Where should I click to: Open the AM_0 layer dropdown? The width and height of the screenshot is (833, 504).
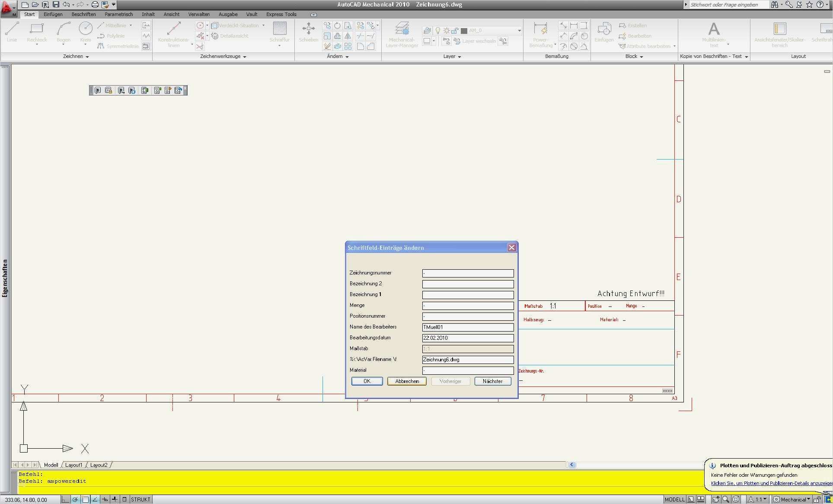(x=519, y=31)
